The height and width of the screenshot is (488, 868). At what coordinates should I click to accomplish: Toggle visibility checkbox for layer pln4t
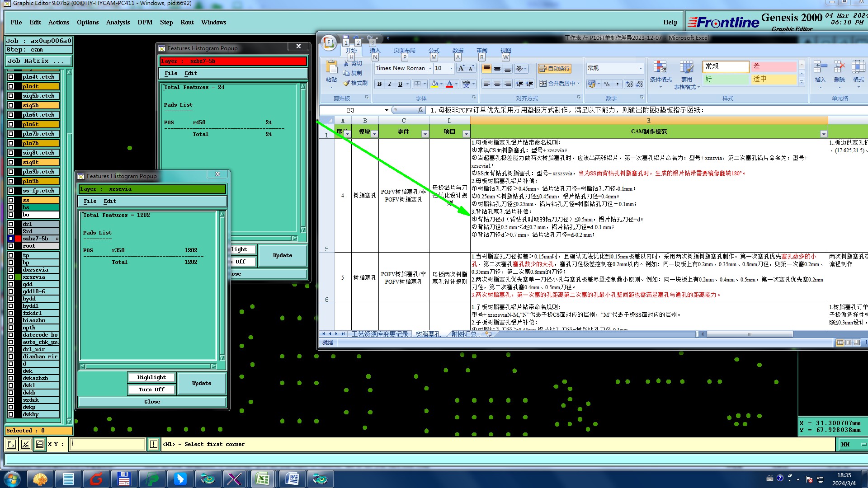(x=11, y=86)
